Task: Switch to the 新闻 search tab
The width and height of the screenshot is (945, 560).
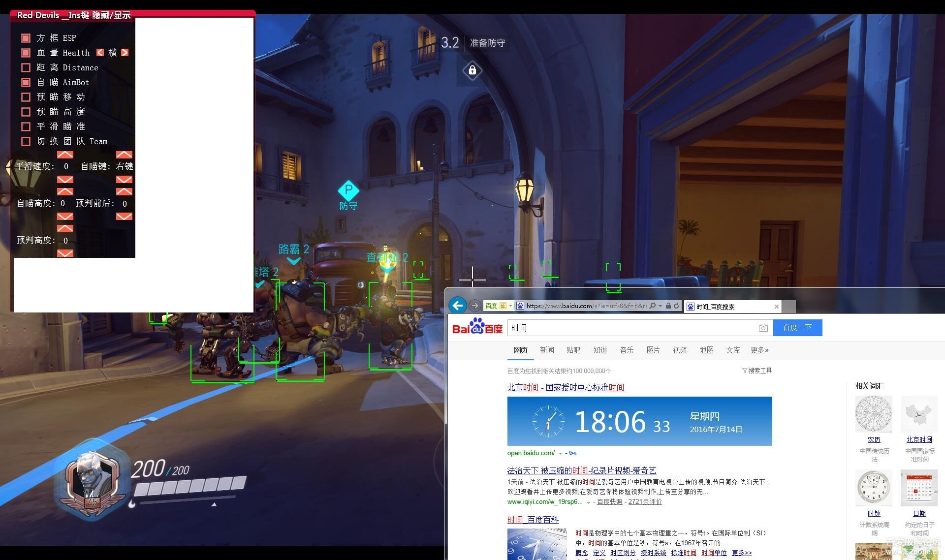Action: point(547,350)
